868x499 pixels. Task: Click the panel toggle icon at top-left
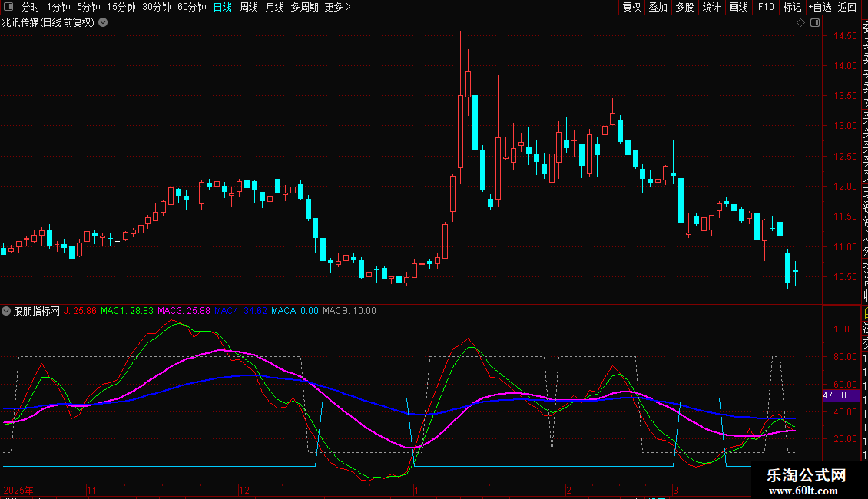click(x=9, y=7)
